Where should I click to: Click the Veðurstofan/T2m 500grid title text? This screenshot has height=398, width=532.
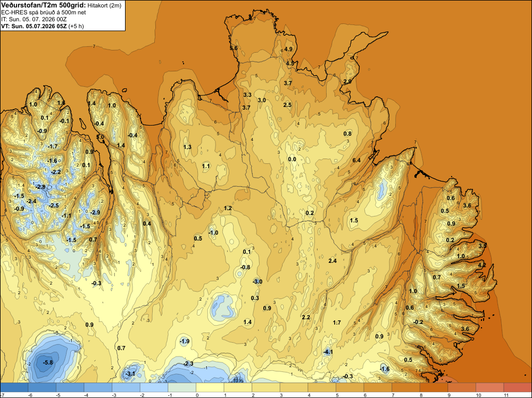(44, 5)
